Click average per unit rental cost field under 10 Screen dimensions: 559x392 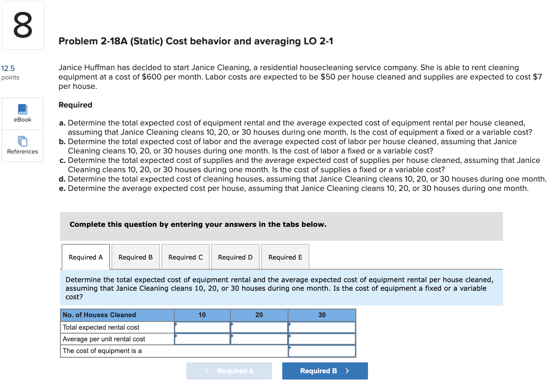click(x=202, y=339)
